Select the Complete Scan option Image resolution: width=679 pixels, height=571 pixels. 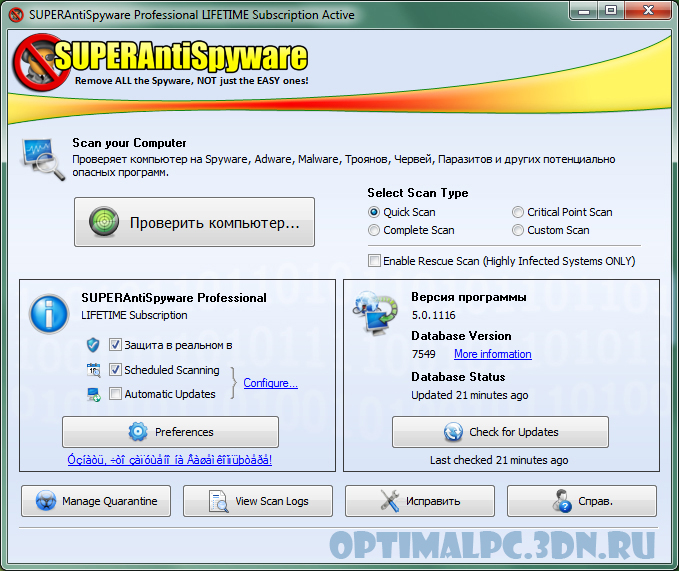click(x=374, y=230)
